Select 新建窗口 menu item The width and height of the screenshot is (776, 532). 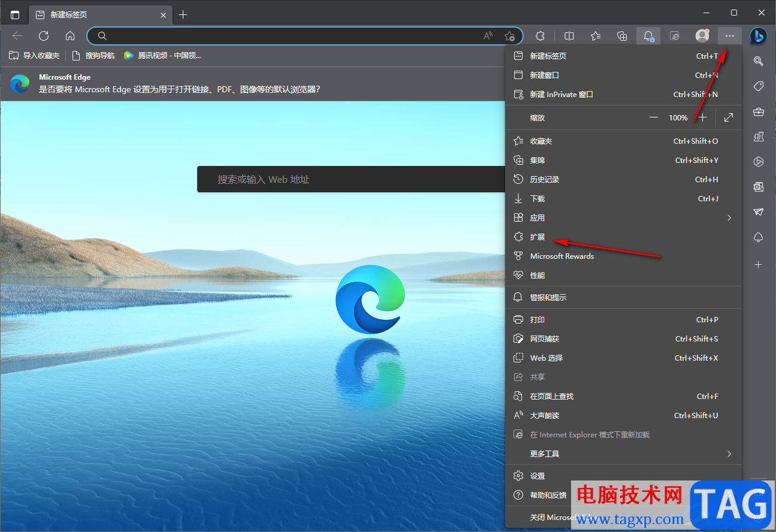[x=624, y=75]
